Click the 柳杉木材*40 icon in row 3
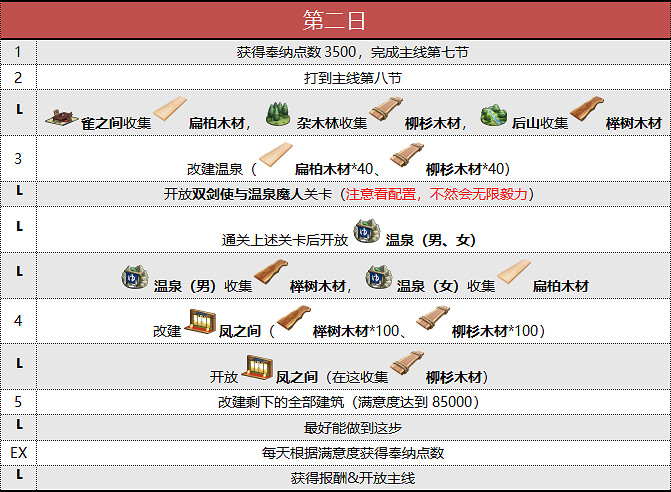Image resolution: width=671 pixels, height=492 pixels. (407, 155)
